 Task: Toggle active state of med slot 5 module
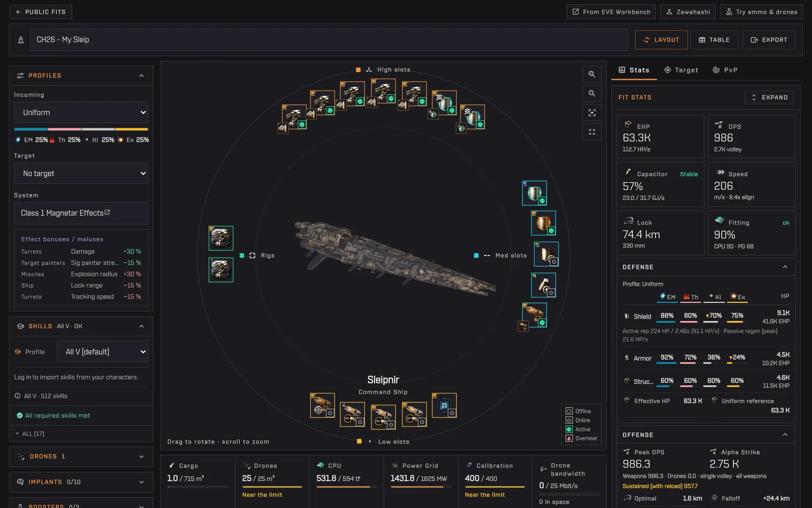coord(542,323)
